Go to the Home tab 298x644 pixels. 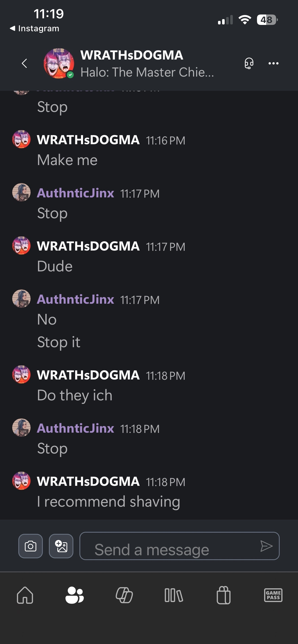25,595
